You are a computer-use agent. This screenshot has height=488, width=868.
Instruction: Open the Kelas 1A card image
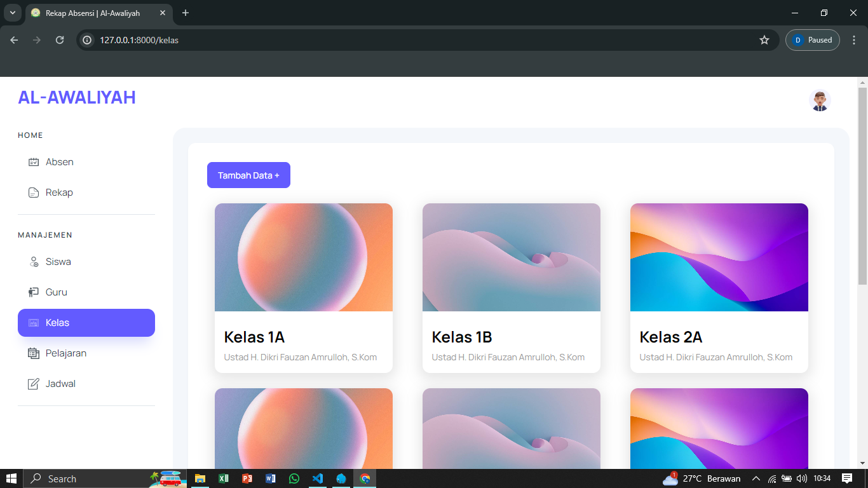point(304,257)
